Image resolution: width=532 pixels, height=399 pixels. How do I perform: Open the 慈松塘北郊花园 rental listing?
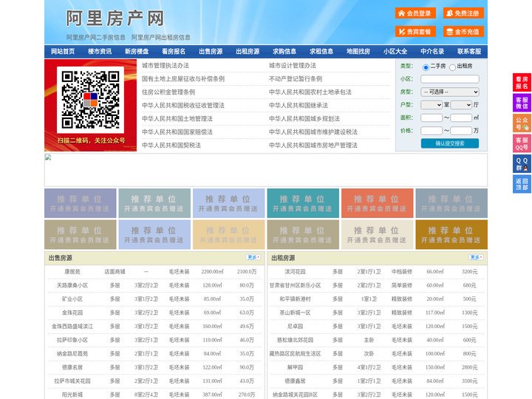[x=295, y=340]
